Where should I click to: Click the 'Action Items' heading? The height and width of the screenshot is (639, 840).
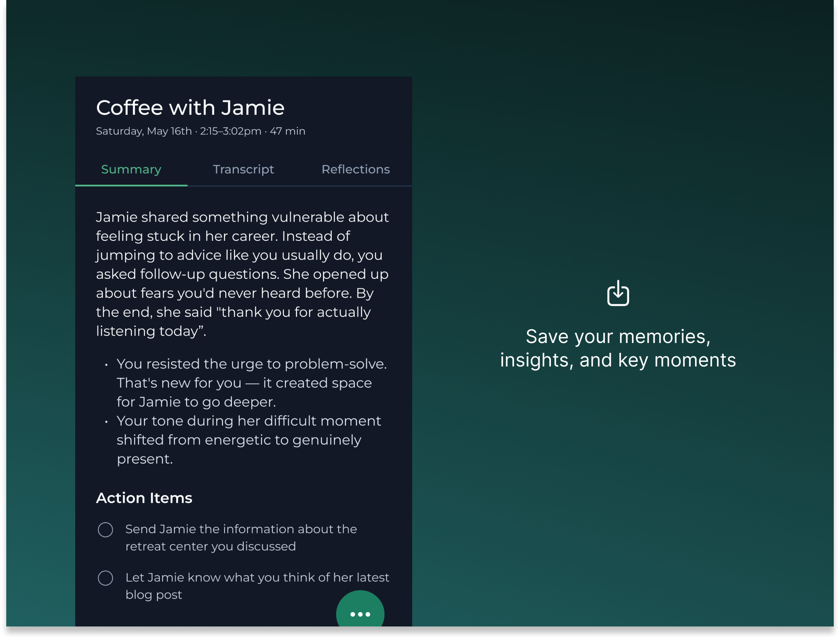144,498
